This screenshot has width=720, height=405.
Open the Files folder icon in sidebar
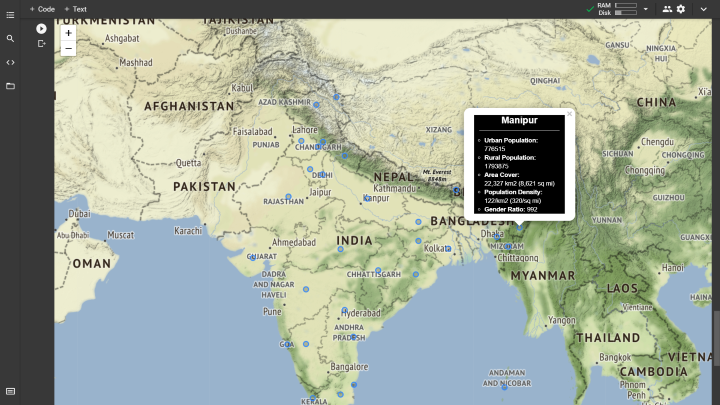pyautogui.click(x=10, y=86)
